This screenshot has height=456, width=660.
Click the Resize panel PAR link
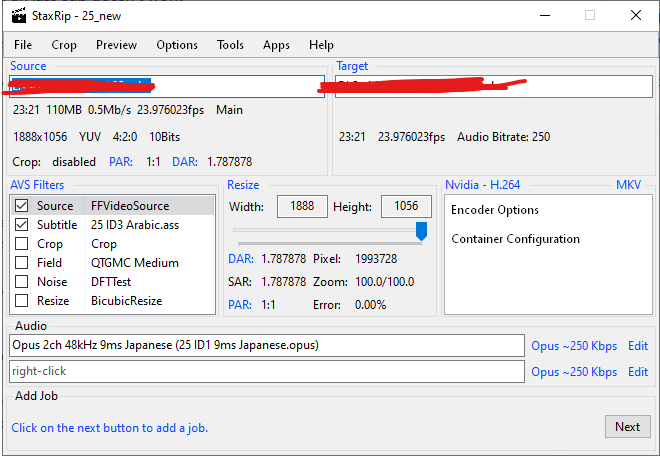click(x=240, y=304)
